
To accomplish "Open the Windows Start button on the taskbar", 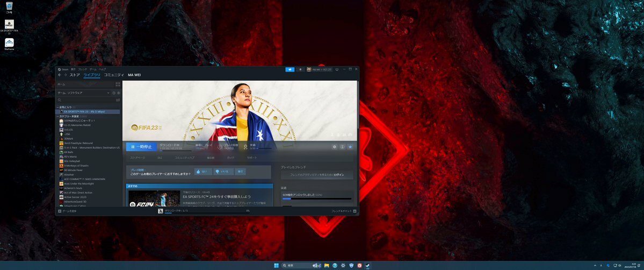I will click(x=276, y=266).
